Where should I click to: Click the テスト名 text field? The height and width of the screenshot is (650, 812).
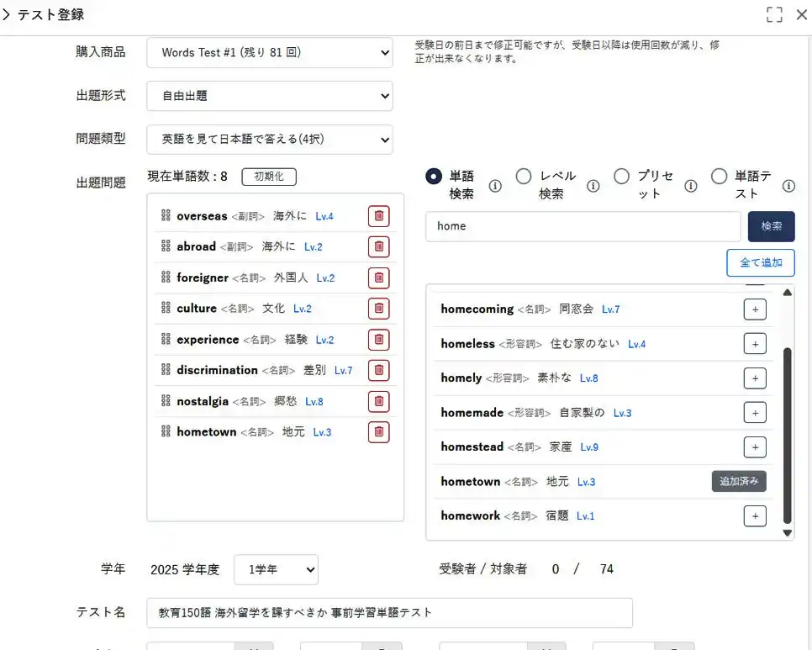389,613
